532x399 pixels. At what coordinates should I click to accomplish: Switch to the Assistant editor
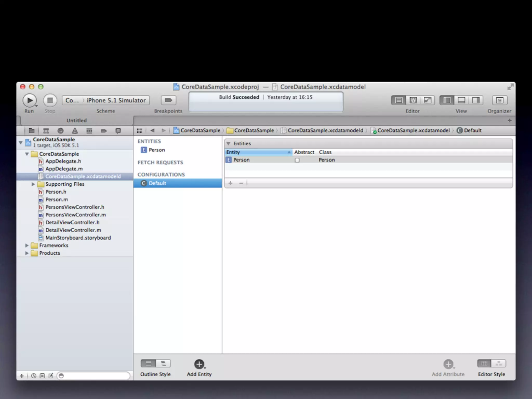click(x=413, y=100)
